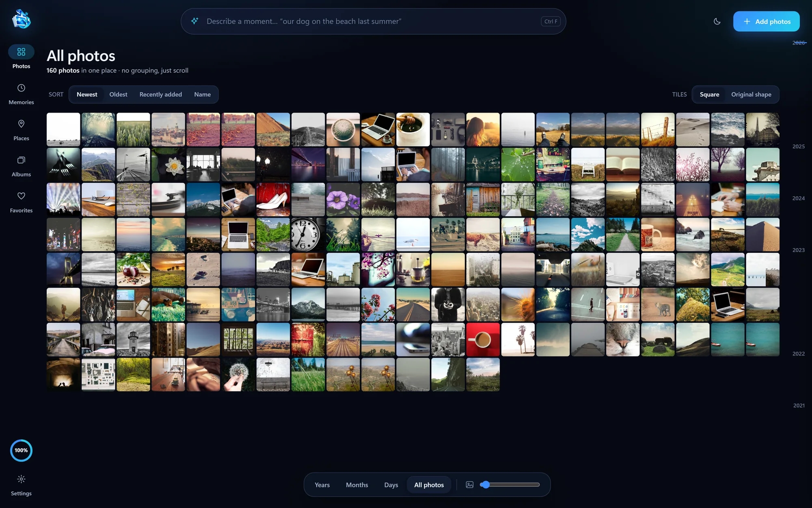This screenshot has width=812, height=508.
Task: Switch to the Months view
Action: 357,485
